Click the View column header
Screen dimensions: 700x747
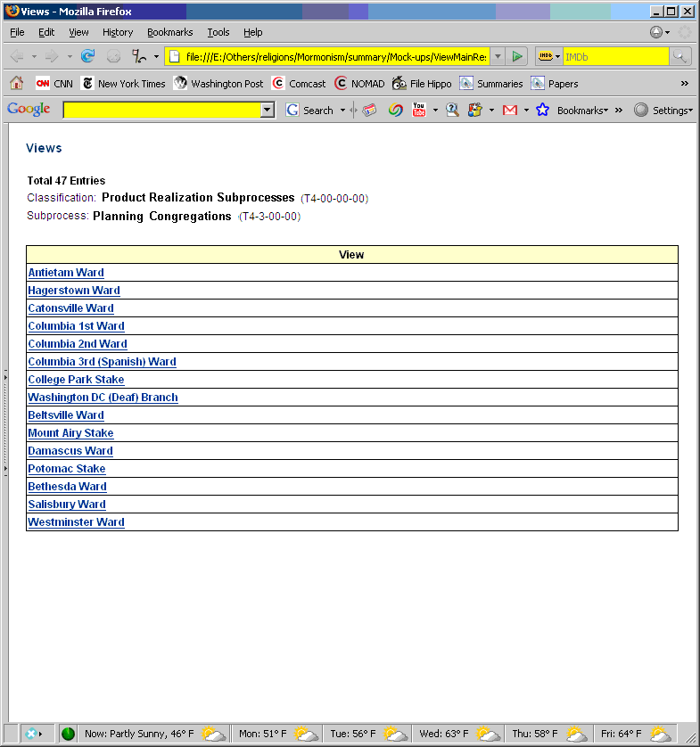tap(351, 254)
